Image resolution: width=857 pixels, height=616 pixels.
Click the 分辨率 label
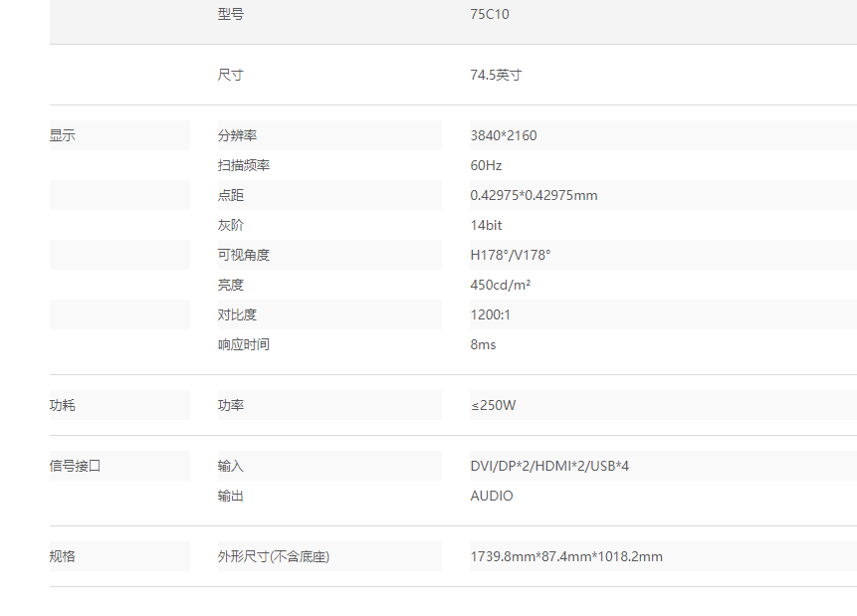pos(237,135)
